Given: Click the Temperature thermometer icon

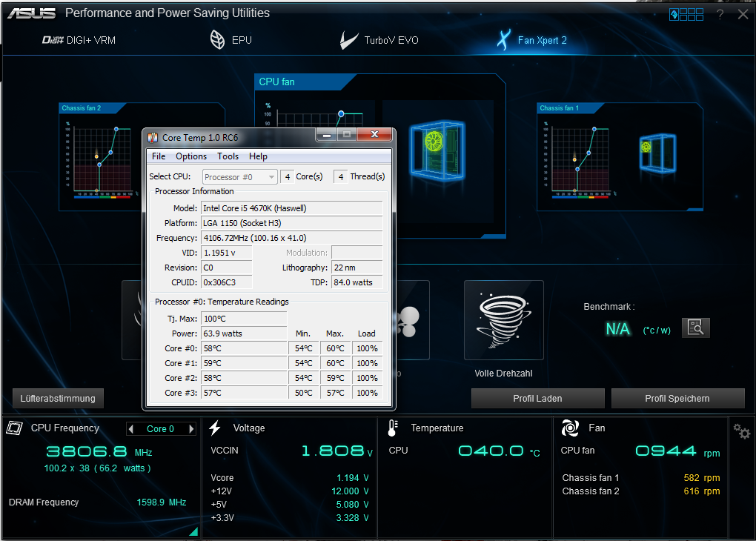Looking at the screenshot, I should (393, 428).
